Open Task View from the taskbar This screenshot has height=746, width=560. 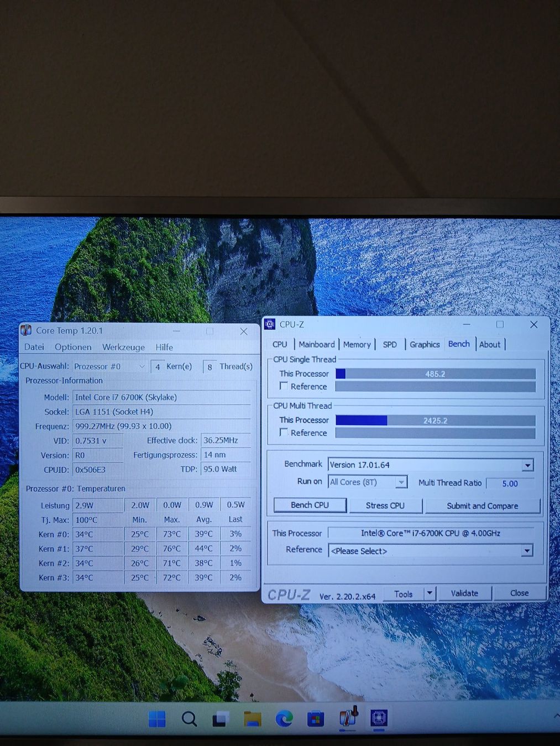(x=221, y=719)
